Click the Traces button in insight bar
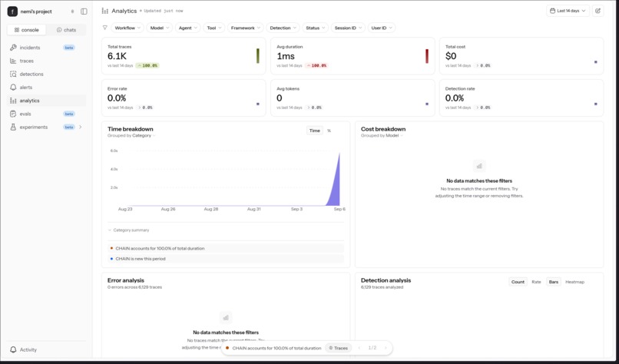The image size is (619, 364). pyautogui.click(x=339, y=348)
